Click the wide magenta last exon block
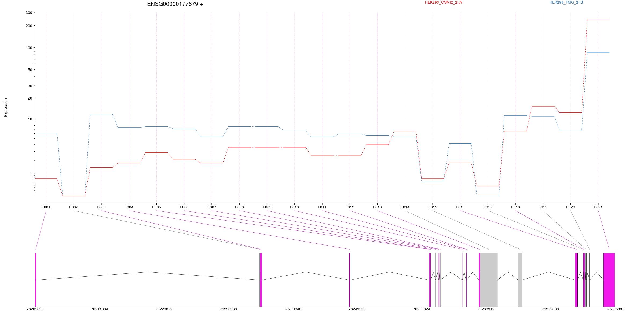The height and width of the screenshot is (322, 644). click(x=609, y=280)
